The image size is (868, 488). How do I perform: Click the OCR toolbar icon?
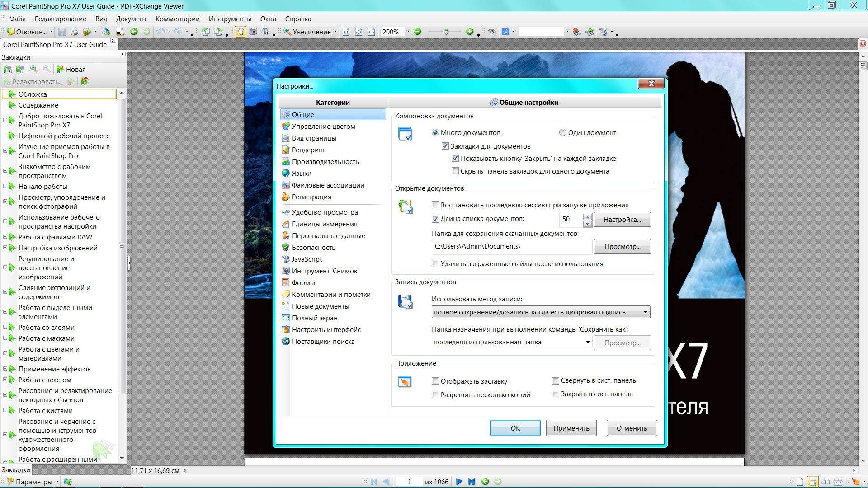(x=120, y=32)
